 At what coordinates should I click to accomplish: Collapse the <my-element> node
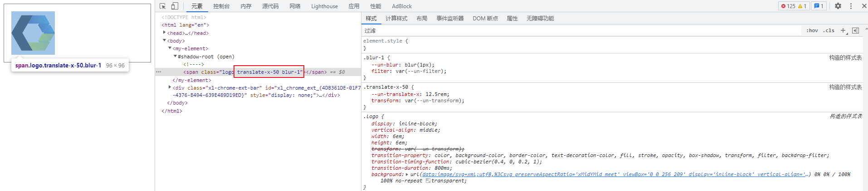170,48
